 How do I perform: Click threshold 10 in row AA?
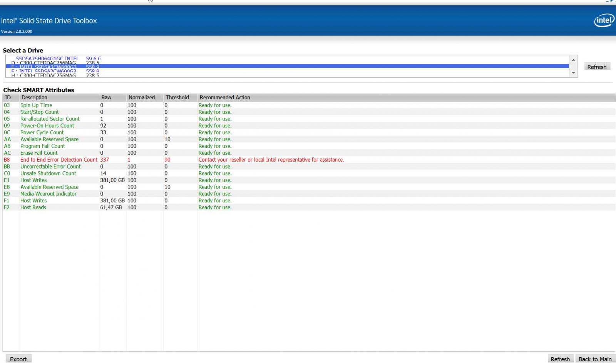pos(167,139)
